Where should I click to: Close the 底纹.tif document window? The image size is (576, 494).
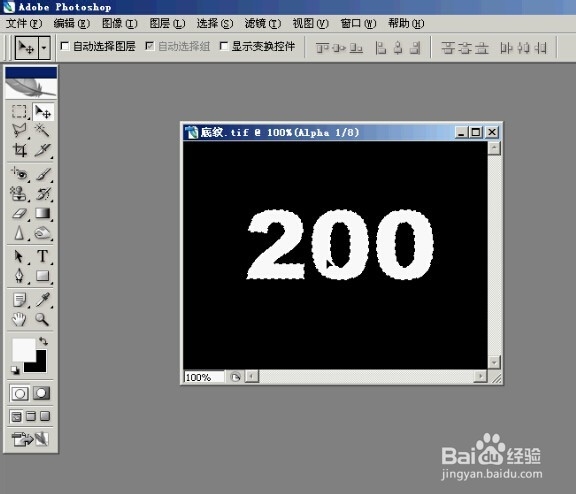(x=492, y=132)
